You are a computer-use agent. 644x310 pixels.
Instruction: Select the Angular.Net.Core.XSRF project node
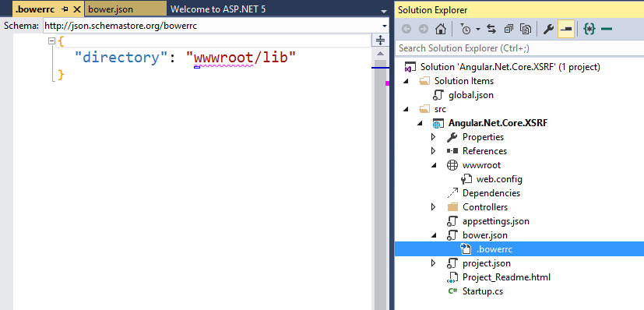(x=498, y=123)
